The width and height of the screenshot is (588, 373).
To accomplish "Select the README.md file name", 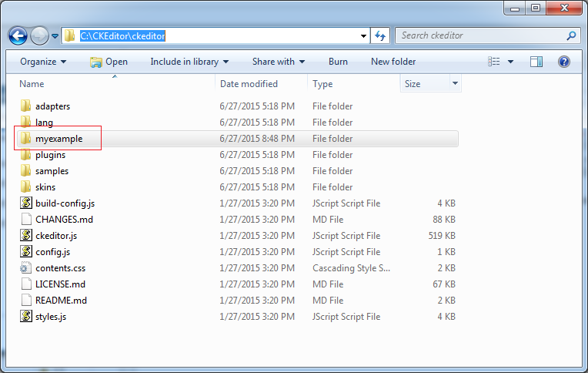I will [x=61, y=301].
